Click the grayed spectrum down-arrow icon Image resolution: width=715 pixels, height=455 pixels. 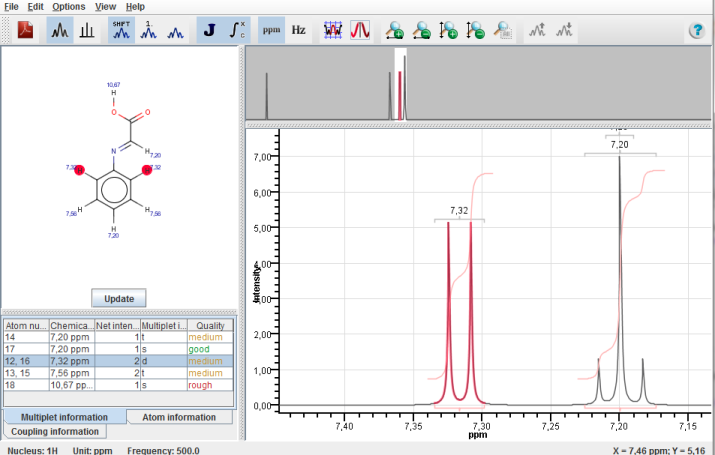coord(565,30)
